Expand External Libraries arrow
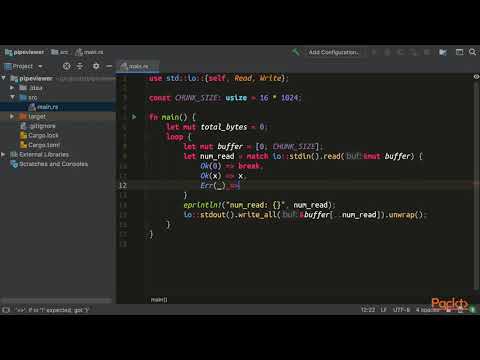The height and width of the screenshot is (360, 480). coord(3,154)
